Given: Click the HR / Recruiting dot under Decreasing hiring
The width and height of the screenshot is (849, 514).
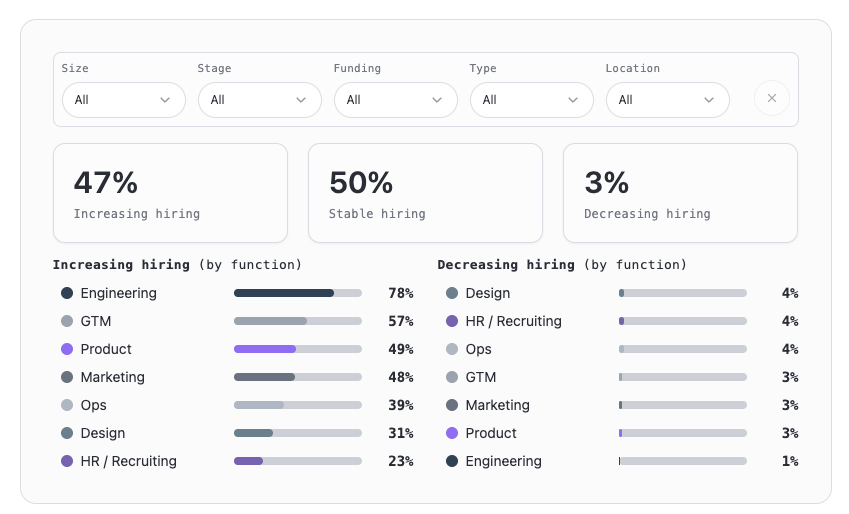Looking at the screenshot, I should coord(452,321).
